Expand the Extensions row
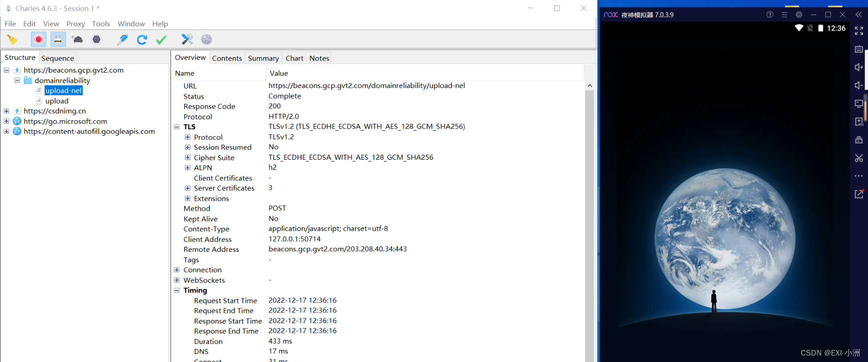This screenshot has width=868, height=362. 187,198
